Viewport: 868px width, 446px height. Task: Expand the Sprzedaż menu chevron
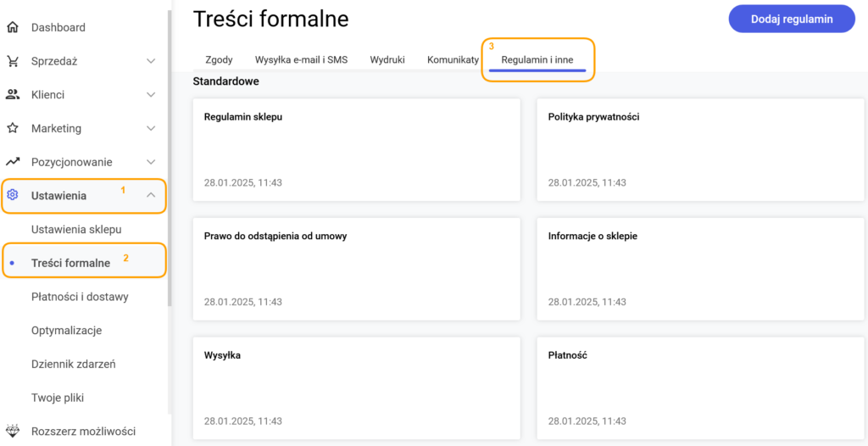(x=151, y=61)
